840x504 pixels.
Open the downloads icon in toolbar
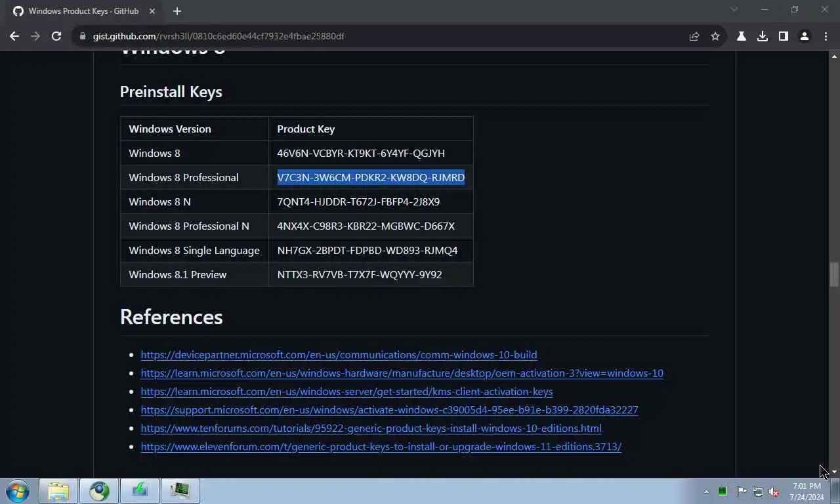[763, 36]
